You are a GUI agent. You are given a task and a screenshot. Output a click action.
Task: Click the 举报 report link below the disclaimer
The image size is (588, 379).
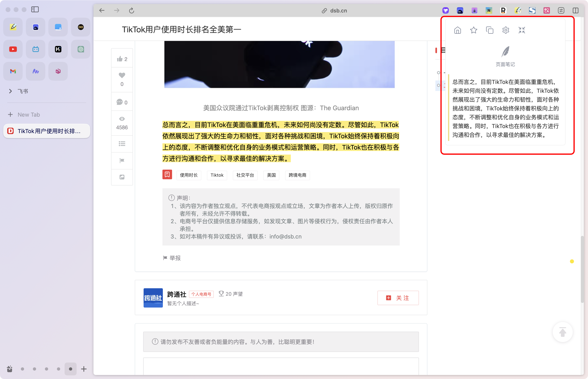click(172, 258)
